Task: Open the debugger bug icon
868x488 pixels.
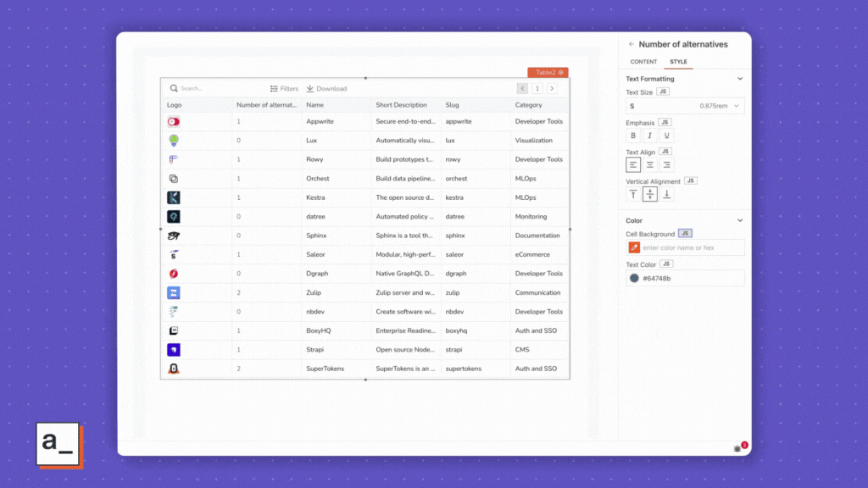Action: pos(737,448)
